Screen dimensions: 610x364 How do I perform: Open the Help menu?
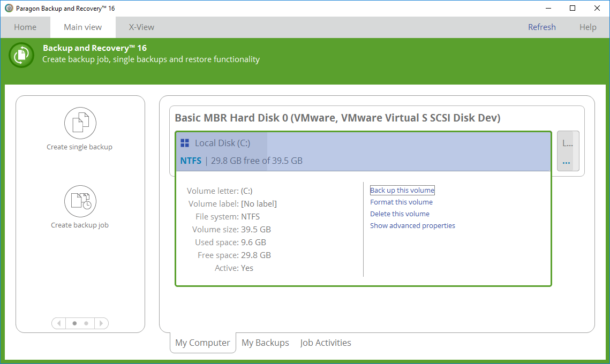tap(588, 27)
